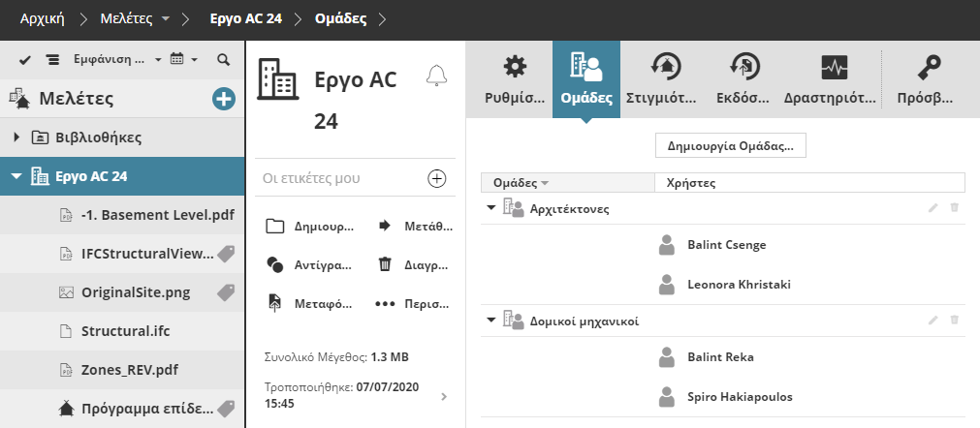This screenshot has width=980, height=428.
Task: Delete the Δομικοί μηχανικοί group via trash icon
Action: coord(955,320)
